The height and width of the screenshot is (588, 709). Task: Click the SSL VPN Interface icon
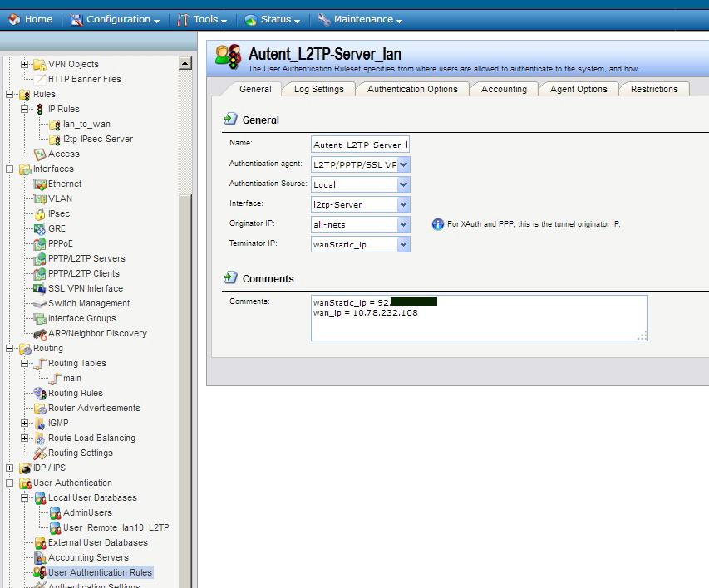pyautogui.click(x=40, y=288)
